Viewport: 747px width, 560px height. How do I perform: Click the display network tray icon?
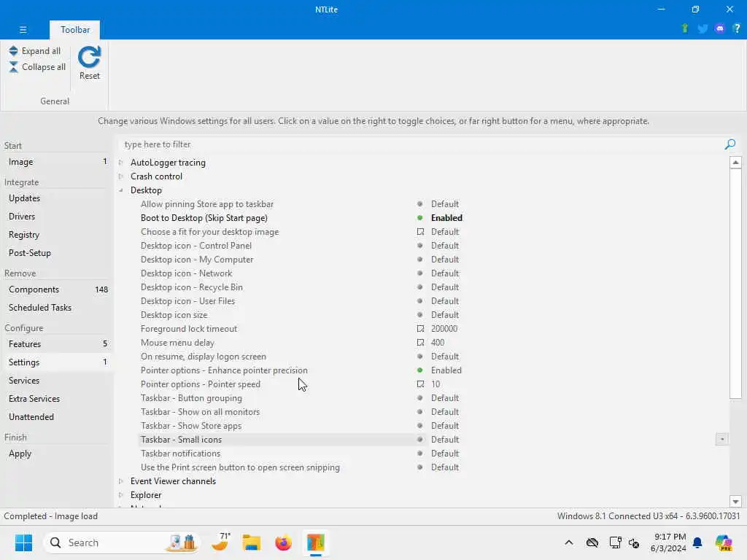click(x=615, y=542)
